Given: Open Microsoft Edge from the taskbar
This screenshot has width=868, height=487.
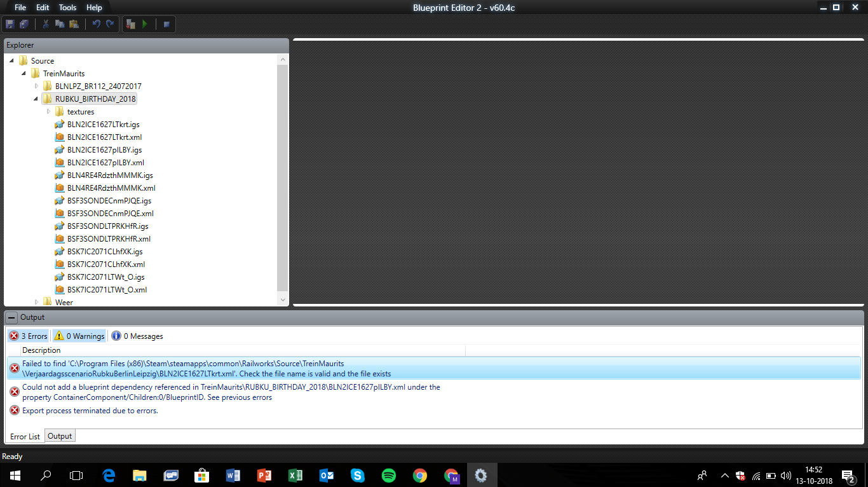Looking at the screenshot, I should pos(109,475).
